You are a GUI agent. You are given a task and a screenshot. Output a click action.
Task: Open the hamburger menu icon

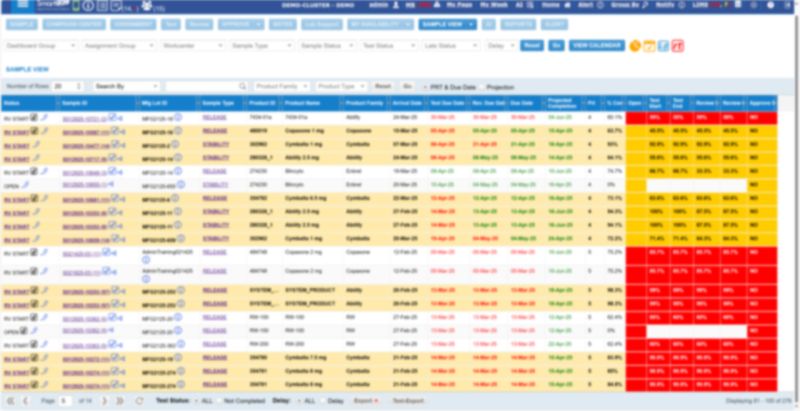(21, 5)
